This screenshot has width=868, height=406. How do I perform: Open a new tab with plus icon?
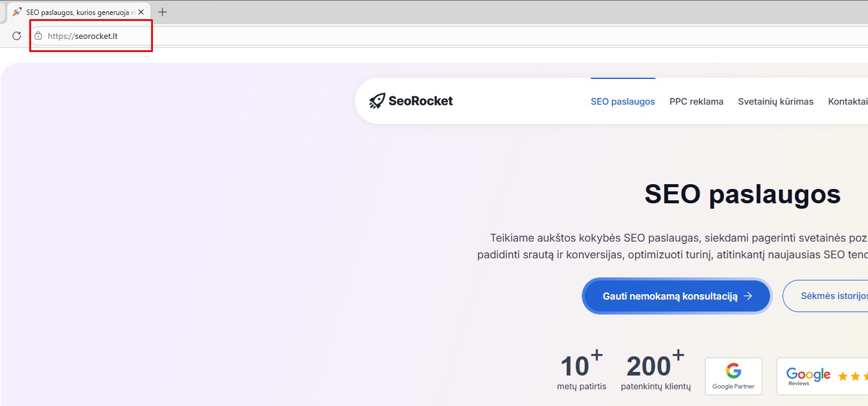(162, 12)
